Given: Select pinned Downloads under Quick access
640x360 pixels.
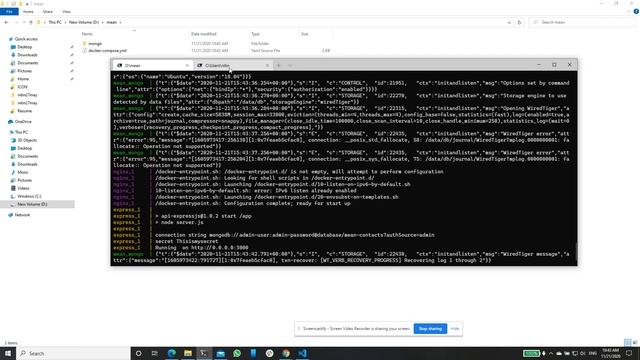Looking at the screenshot, I should click(x=27, y=55).
